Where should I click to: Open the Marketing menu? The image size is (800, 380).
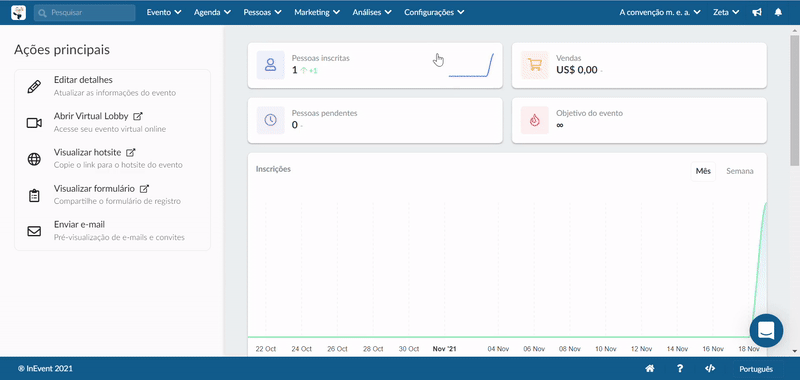[x=317, y=12]
